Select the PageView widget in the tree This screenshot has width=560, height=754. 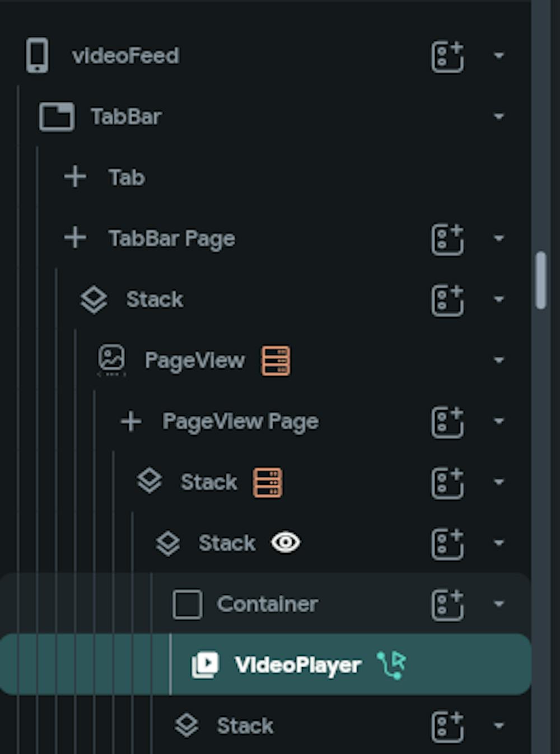(194, 360)
